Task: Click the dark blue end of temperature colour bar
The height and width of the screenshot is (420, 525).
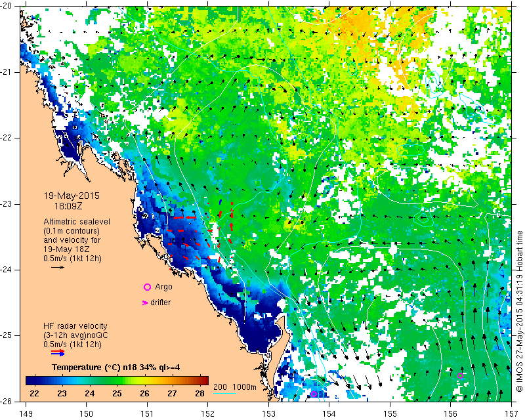Action: click(x=30, y=381)
